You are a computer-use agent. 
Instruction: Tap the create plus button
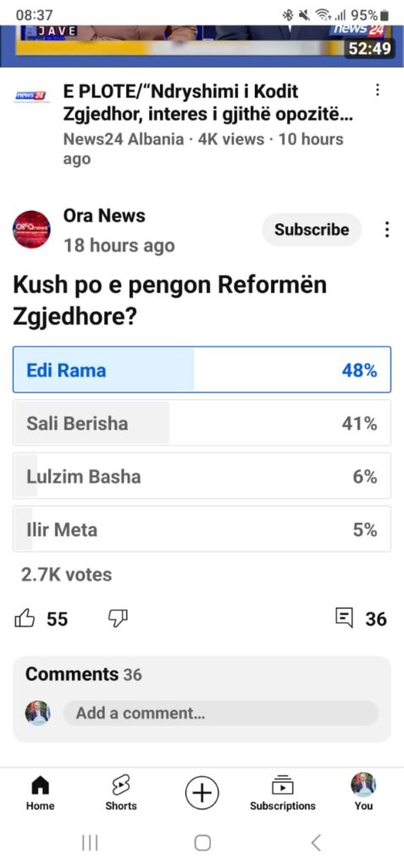(x=202, y=793)
